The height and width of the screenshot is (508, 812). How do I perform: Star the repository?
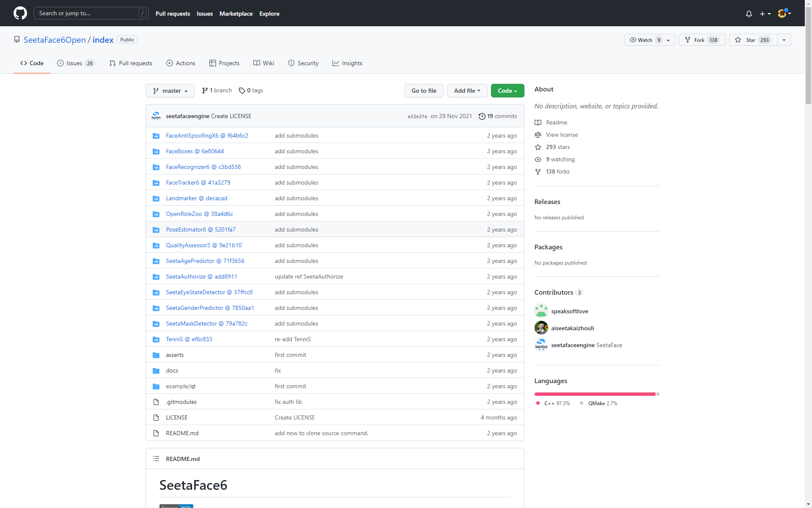pos(753,40)
